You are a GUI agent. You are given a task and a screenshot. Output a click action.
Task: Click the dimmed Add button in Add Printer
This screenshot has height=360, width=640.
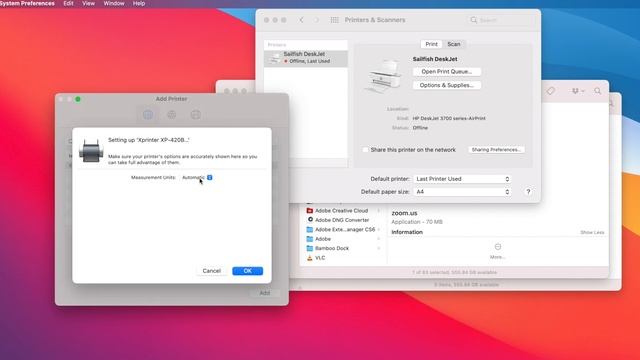click(264, 293)
